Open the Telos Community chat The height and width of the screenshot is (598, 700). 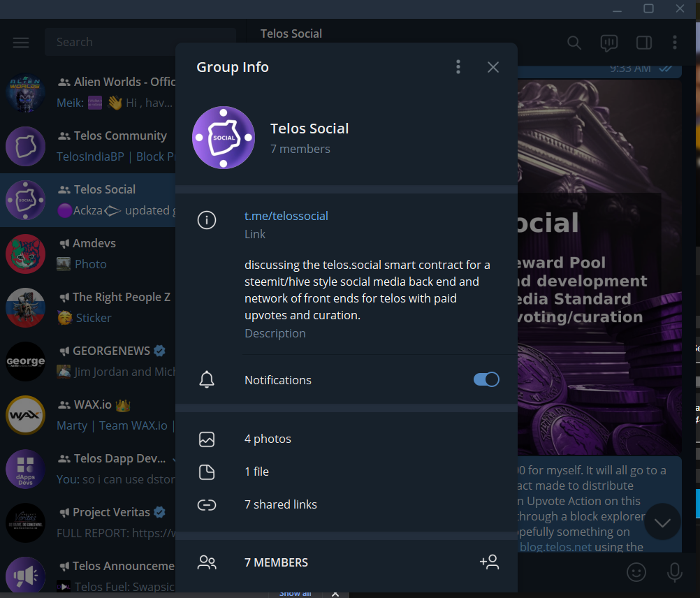88,146
